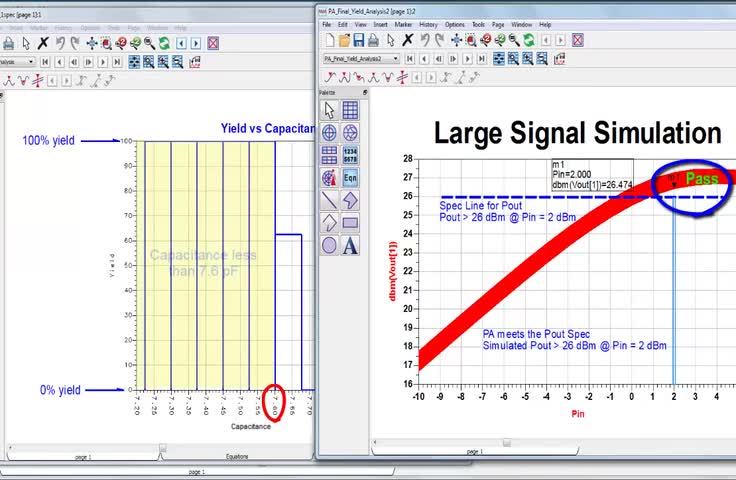The width and height of the screenshot is (736, 480).
Task: Insert an equation with the Eqn tool
Action: (350, 178)
